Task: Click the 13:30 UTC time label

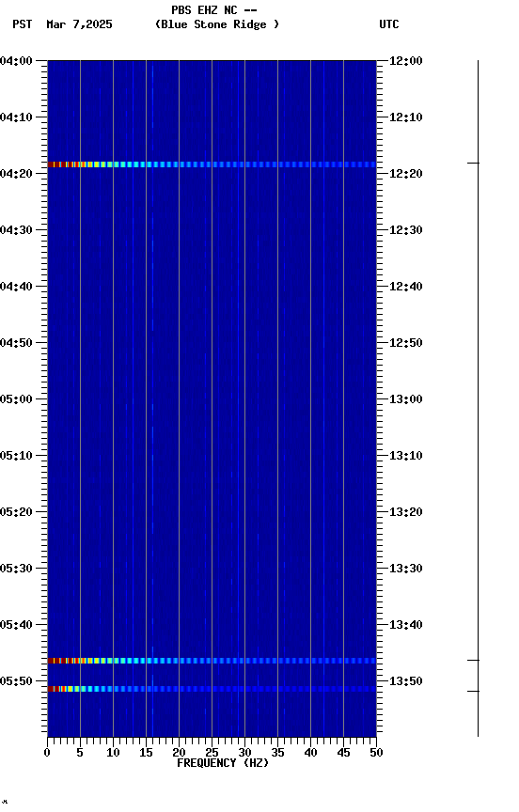Action: point(406,569)
